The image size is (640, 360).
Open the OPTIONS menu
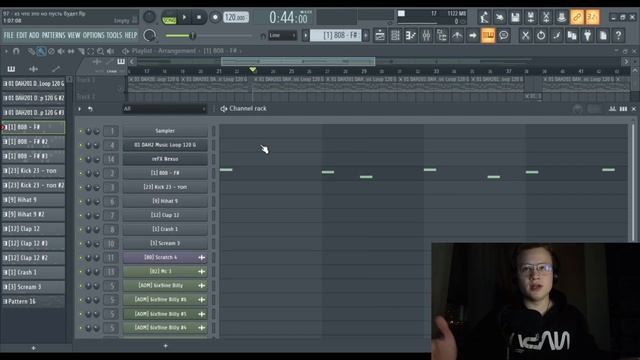tap(93, 36)
